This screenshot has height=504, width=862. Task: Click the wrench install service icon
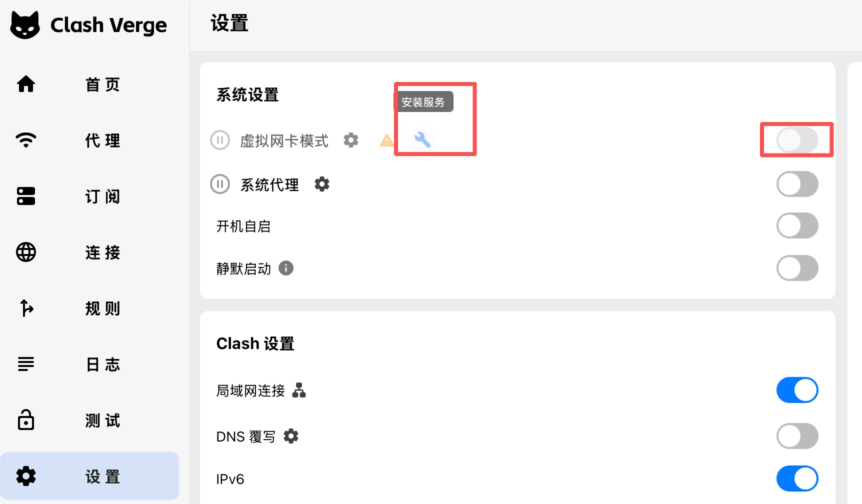(x=422, y=139)
